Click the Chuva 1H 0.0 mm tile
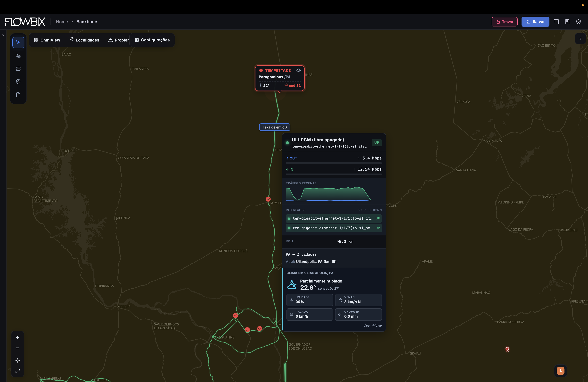The image size is (588, 382). point(358,315)
